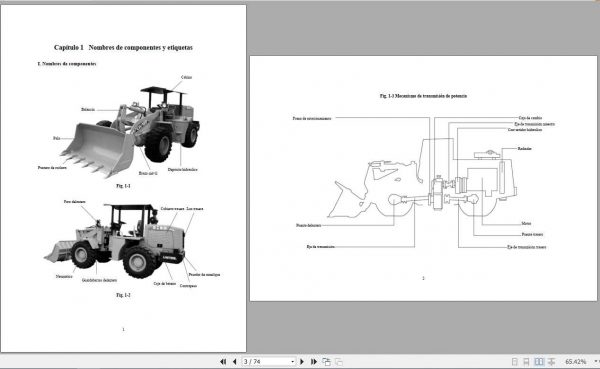This screenshot has width=600, height=369.
Task: Click the Pala label beside the bucket
Action: [x=57, y=138]
